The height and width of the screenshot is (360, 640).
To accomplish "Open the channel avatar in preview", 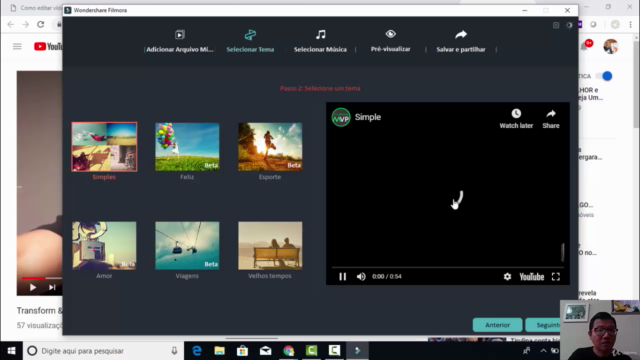I will point(341,118).
